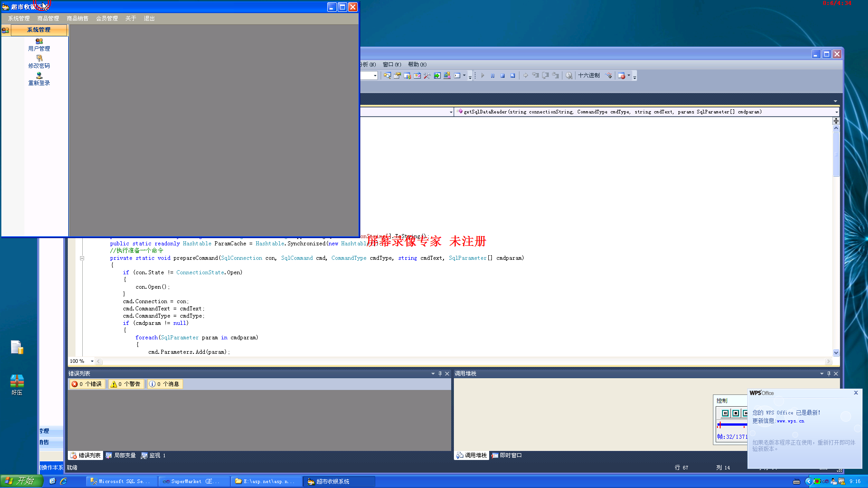Click 重新登录 sidebar item

point(39,79)
